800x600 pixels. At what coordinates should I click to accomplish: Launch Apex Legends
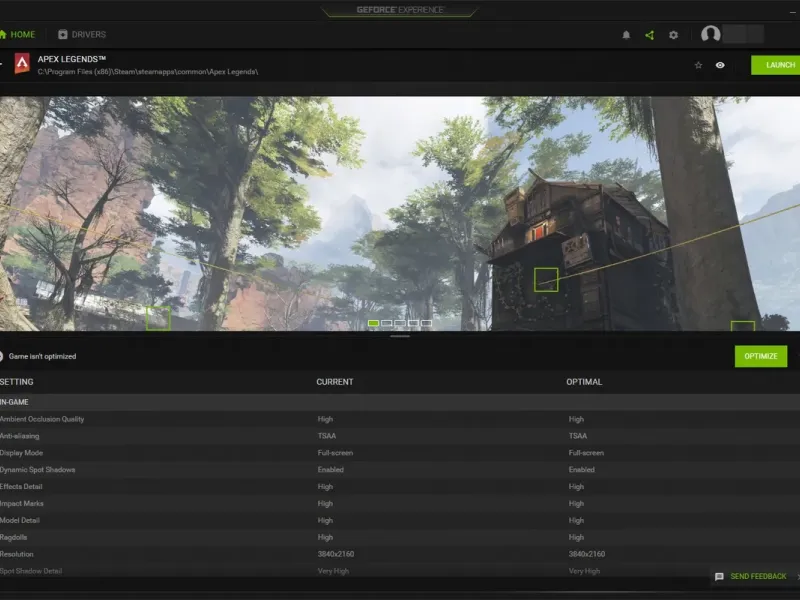tap(776, 65)
